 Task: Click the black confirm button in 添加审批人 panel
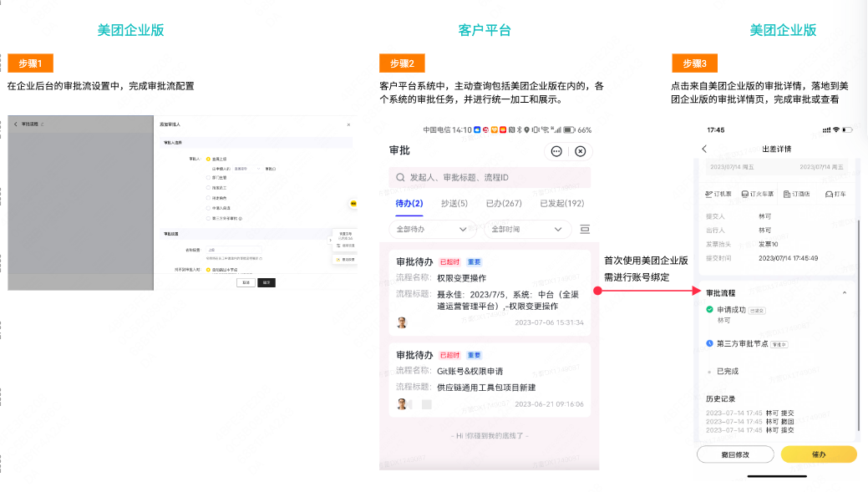pos(266,282)
